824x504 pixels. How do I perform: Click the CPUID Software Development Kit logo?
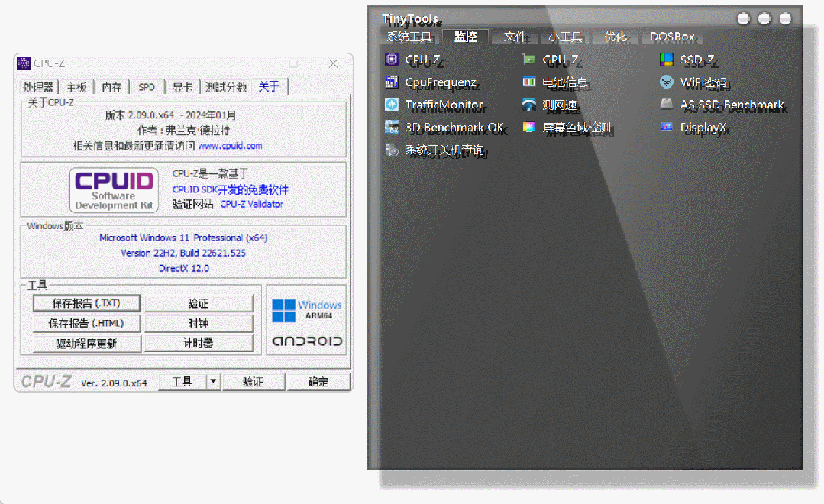coord(114,190)
